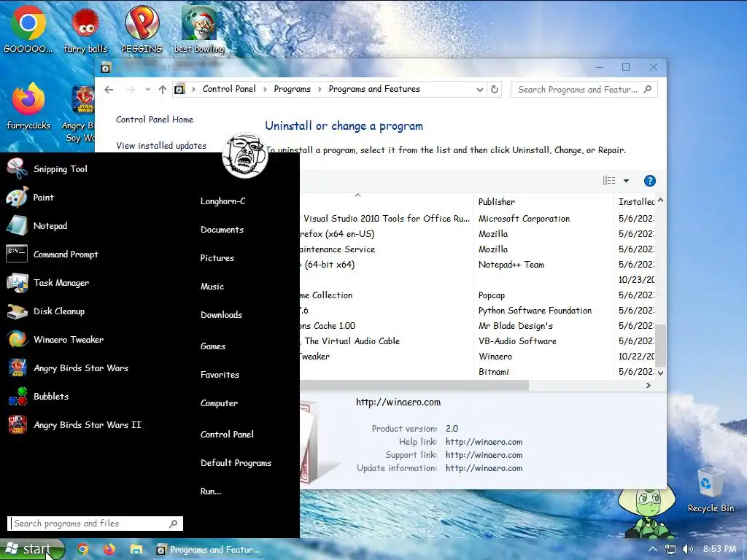Expand the chevron after Programs breadcrumb
Screen dimensions: 747x560
[320, 89]
